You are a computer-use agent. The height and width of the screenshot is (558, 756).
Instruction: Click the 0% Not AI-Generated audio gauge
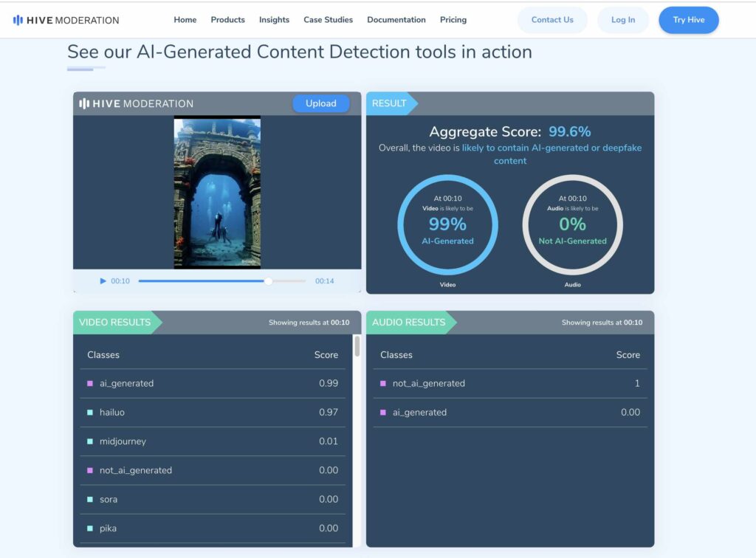click(x=572, y=224)
